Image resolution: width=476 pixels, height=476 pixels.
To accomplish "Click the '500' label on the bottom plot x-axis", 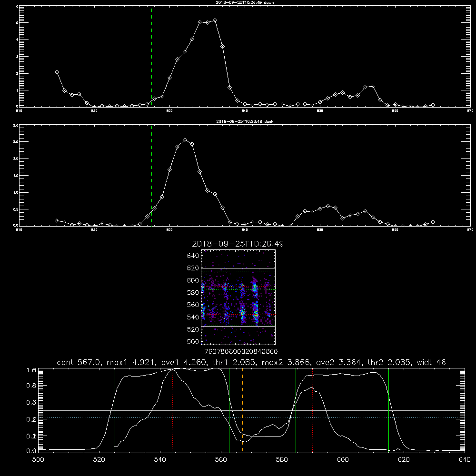I will pos(38,460).
